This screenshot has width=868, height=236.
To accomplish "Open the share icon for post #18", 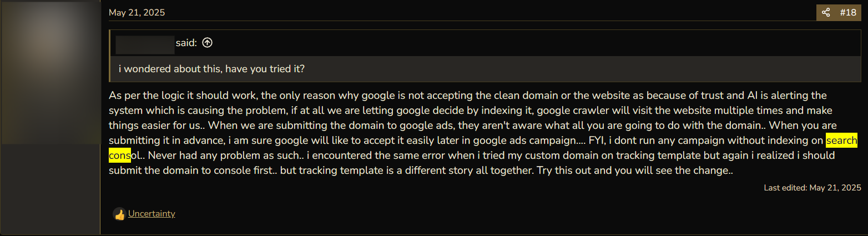I will click(x=826, y=12).
